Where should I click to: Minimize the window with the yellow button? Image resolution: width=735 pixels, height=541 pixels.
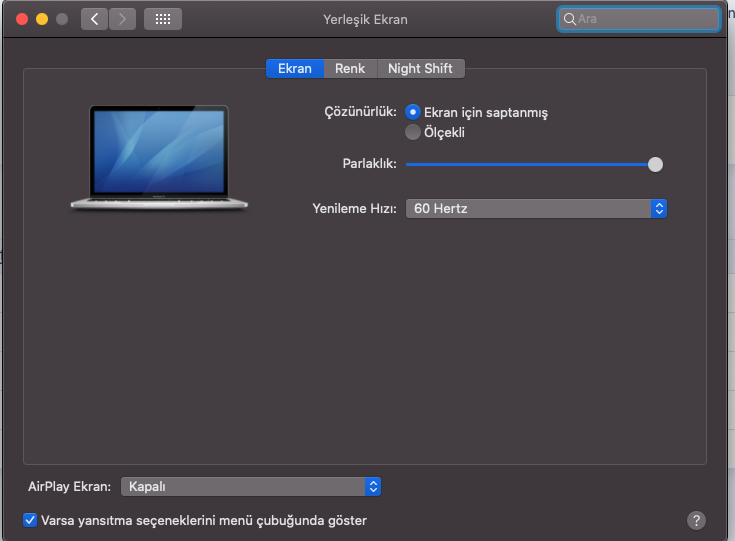pos(42,19)
